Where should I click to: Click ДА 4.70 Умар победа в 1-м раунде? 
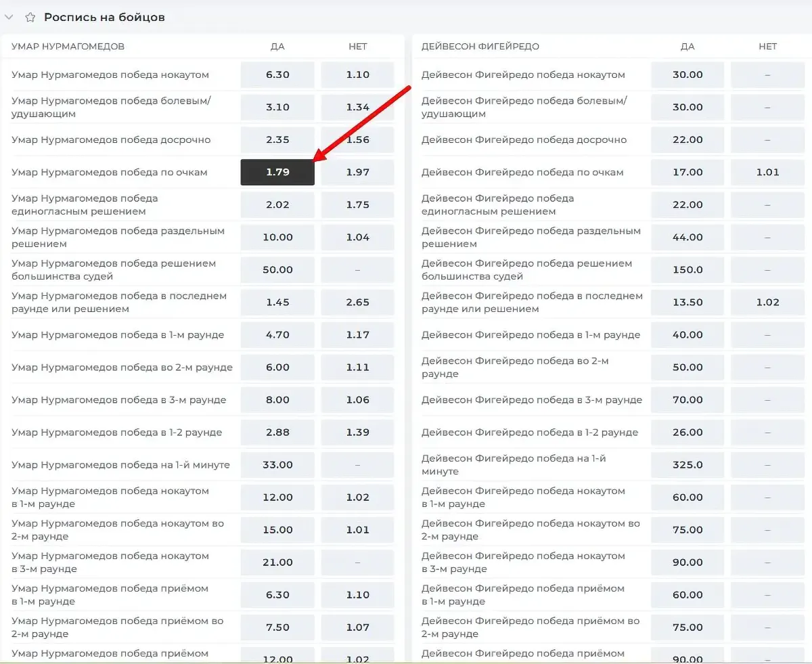(x=277, y=334)
